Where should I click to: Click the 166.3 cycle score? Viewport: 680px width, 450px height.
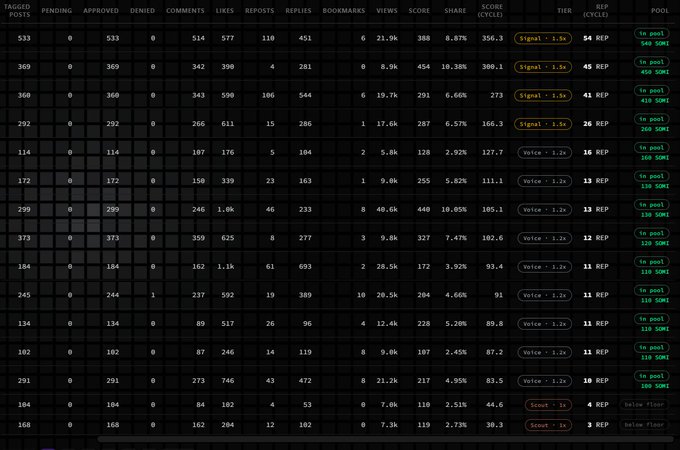[492, 124]
